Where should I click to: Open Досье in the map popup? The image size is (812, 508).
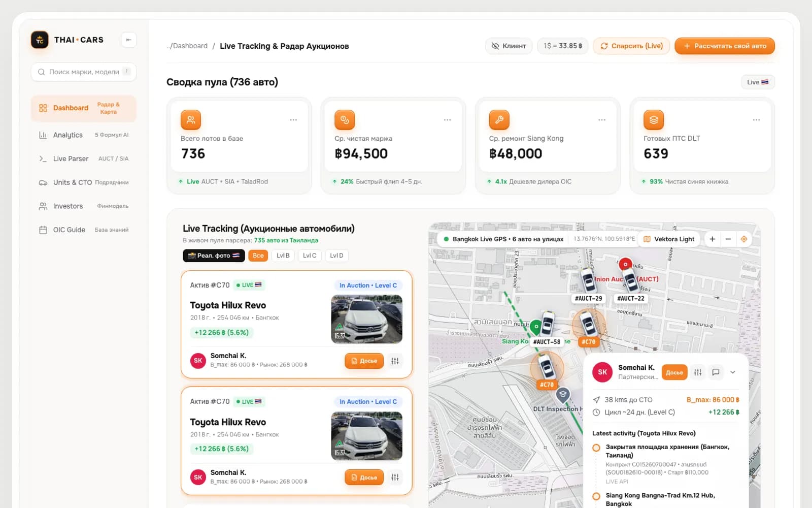pyautogui.click(x=674, y=372)
